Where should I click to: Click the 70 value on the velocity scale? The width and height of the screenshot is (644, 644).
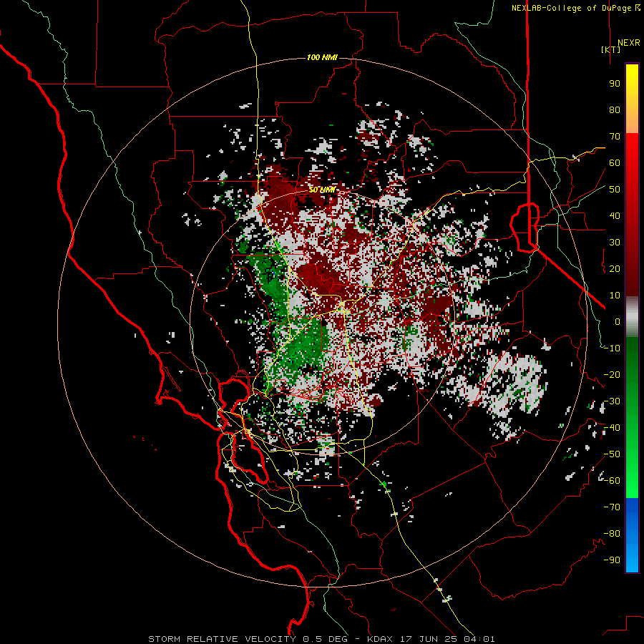(x=615, y=137)
